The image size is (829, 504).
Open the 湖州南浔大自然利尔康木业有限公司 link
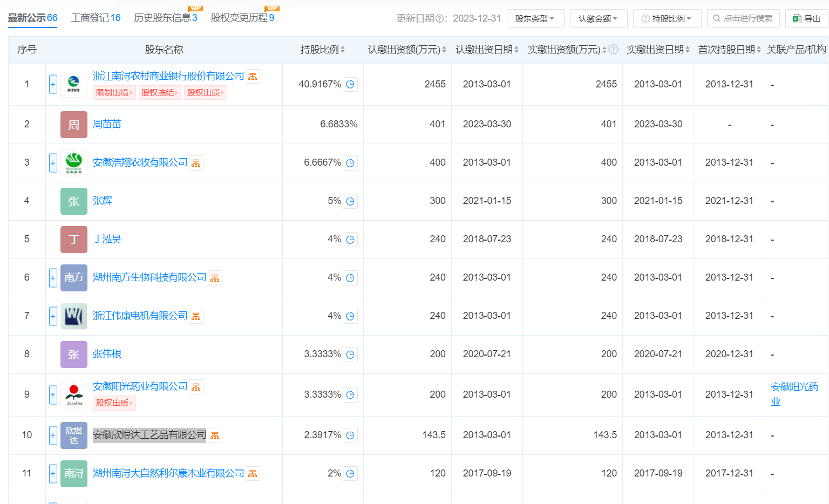coord(168,474)
